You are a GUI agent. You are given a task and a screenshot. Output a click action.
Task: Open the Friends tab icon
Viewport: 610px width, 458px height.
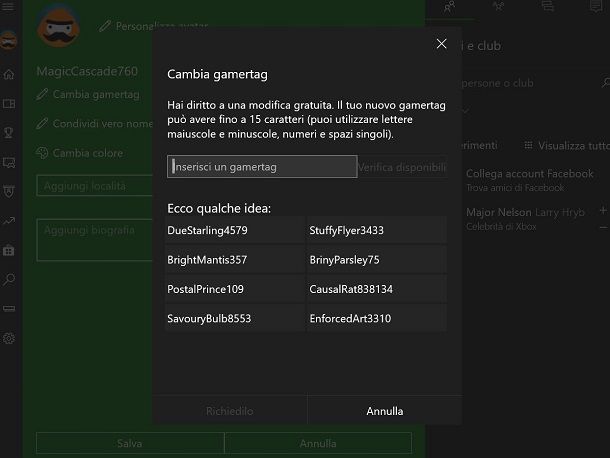click(449, 7)
